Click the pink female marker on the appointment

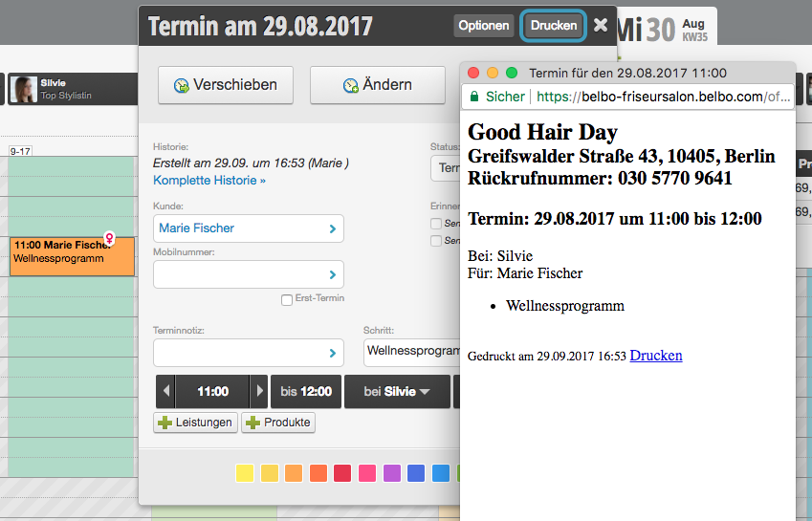pyautogui.click(x=109, y=238)
